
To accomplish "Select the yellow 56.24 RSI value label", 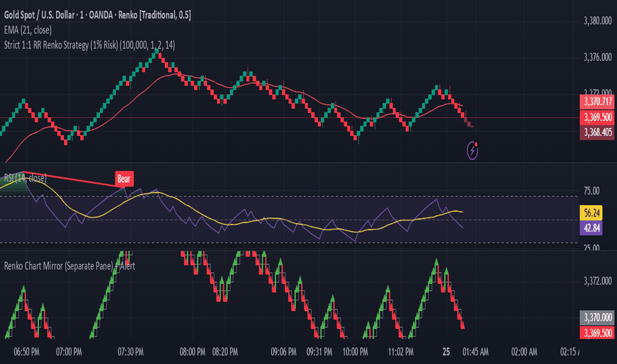I will (591, 213).
